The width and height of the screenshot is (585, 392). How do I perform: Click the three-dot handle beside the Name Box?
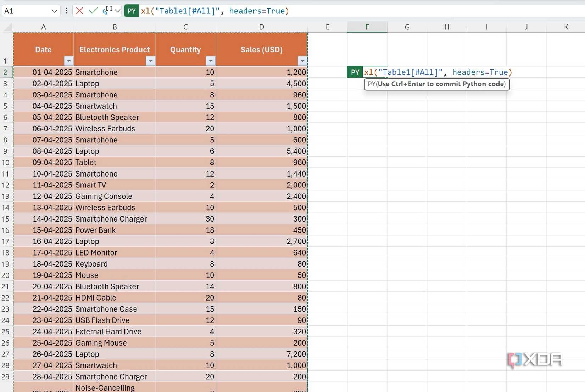tap(66, 11)
